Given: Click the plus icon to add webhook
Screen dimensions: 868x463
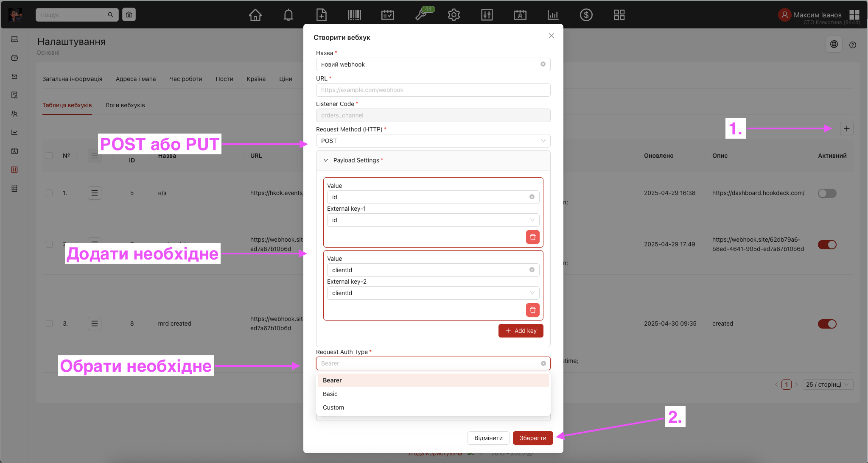Looking at the screenshot, I should tap(846, 128).
